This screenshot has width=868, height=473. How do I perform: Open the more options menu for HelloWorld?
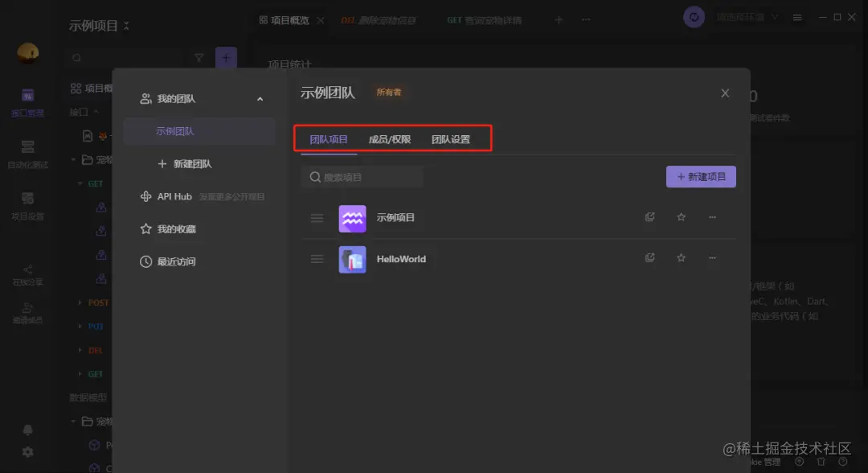[712, 257]
